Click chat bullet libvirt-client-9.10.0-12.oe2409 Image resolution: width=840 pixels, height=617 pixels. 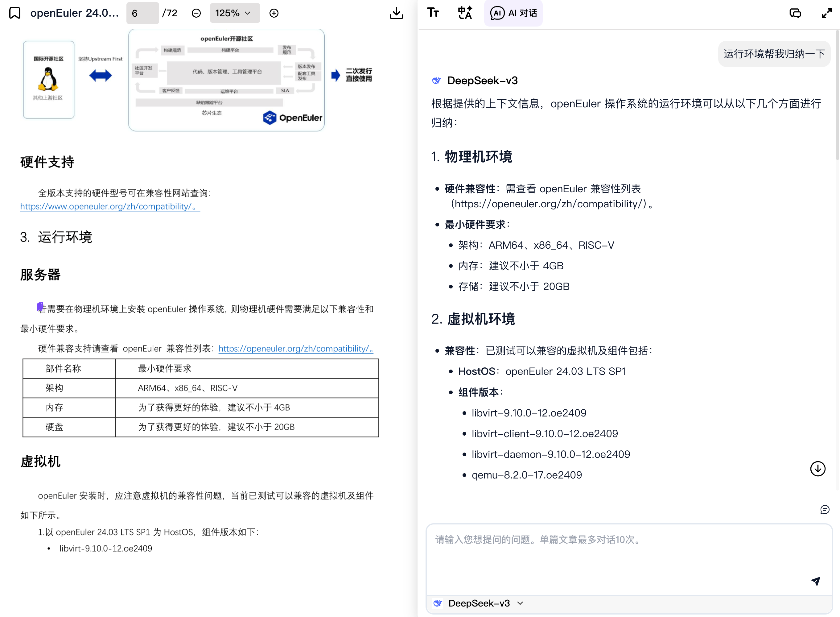(545, 434)
